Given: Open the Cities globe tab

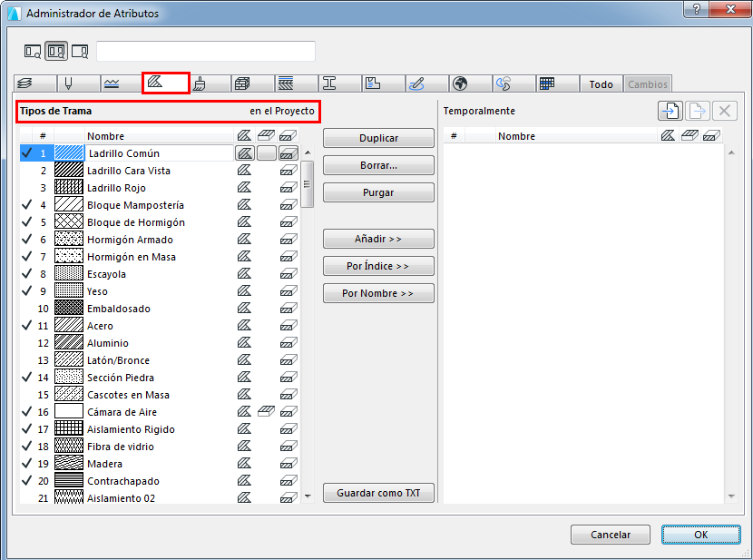Looking at the screenshot, I should tap(471, 84).
